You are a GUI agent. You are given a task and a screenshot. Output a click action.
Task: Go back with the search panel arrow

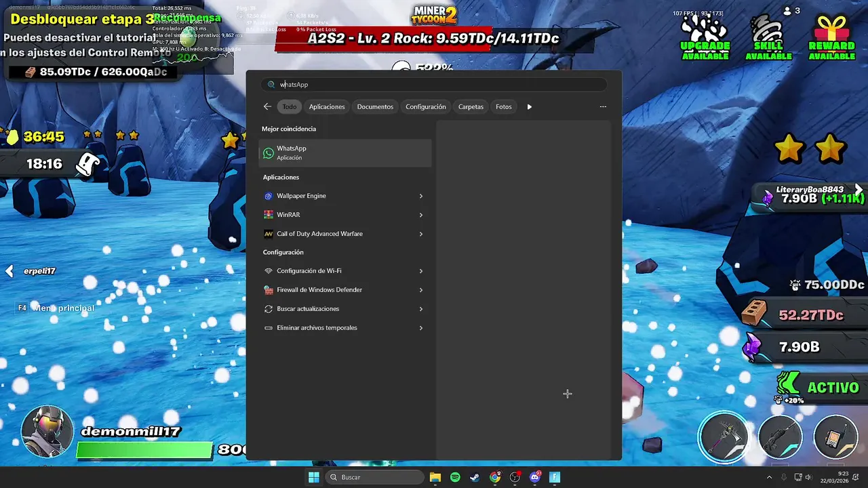267,106
